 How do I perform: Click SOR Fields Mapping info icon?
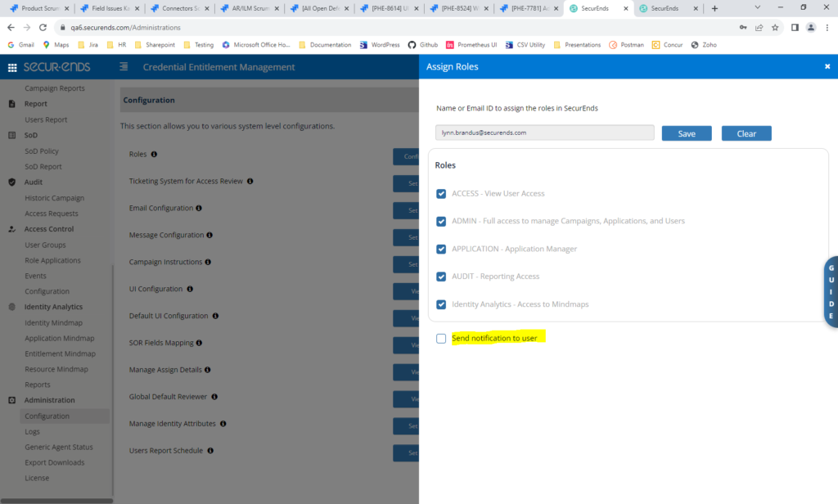(200, 343)
